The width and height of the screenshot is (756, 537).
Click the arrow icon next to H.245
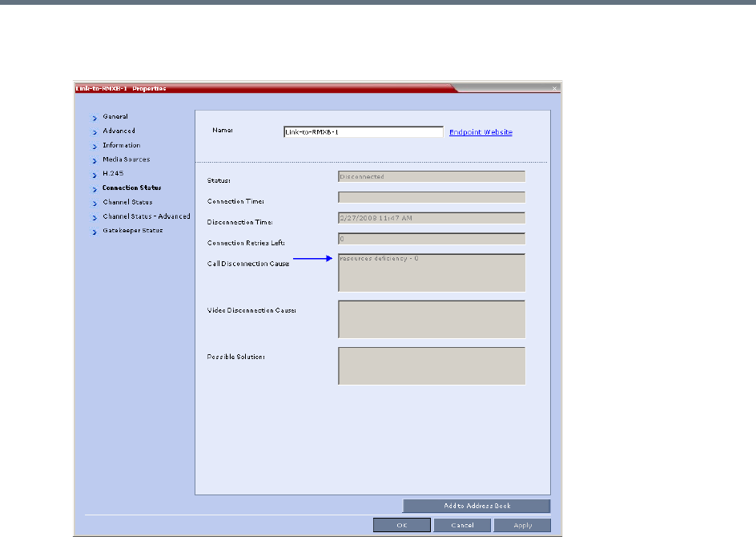click(x=94, y=175)
